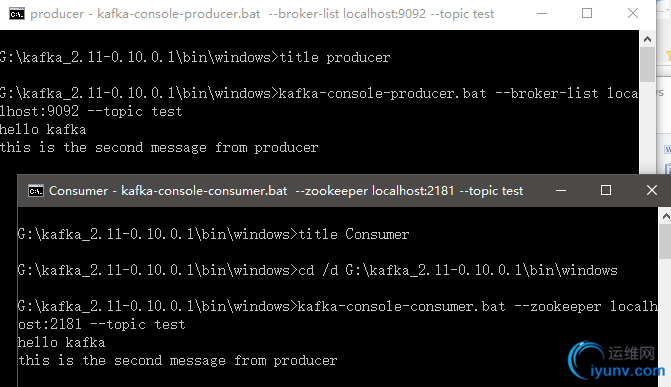Close the producer console window

click(x=633, y=14)
